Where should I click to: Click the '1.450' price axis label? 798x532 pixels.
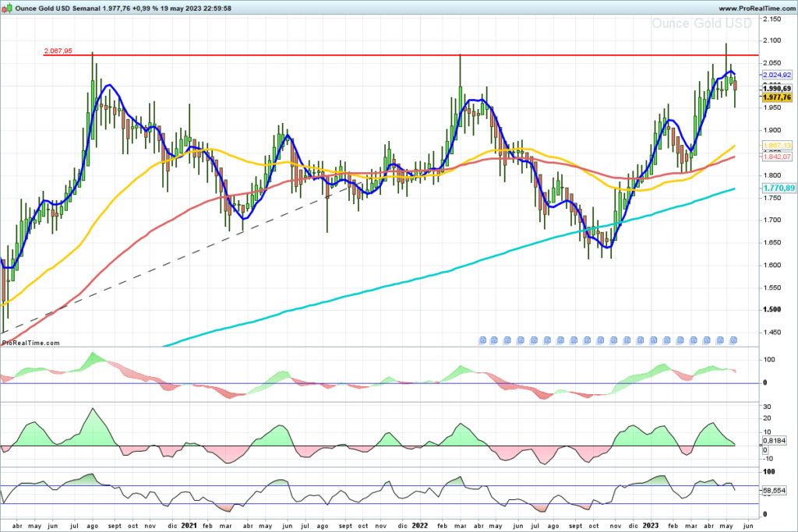coord(772,333)
